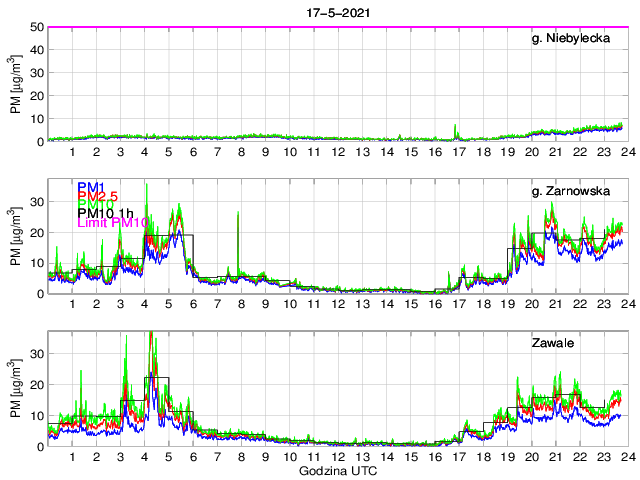The image size is (640, 480).
Task: Click the blue PM1 legend entry
Action: click(x=93, y=187)
